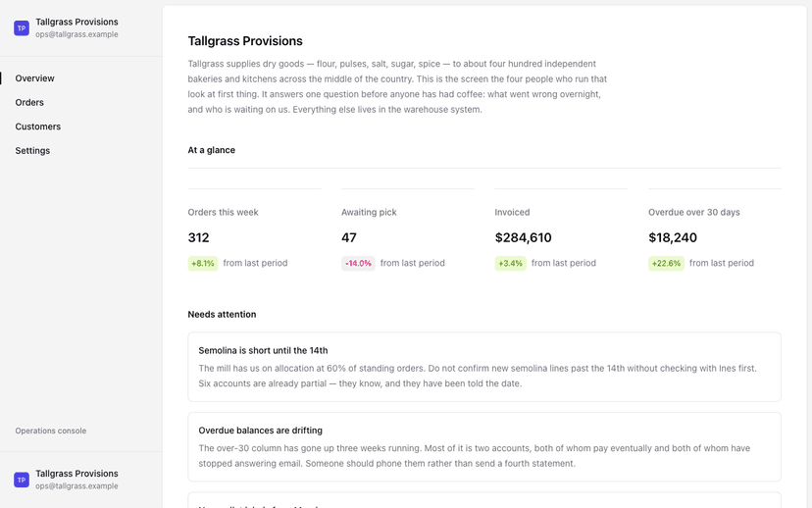Open the Overdue balances are drifting card
Image resolution: width=812 pixels, height=508 pixels.
point(484,447)
